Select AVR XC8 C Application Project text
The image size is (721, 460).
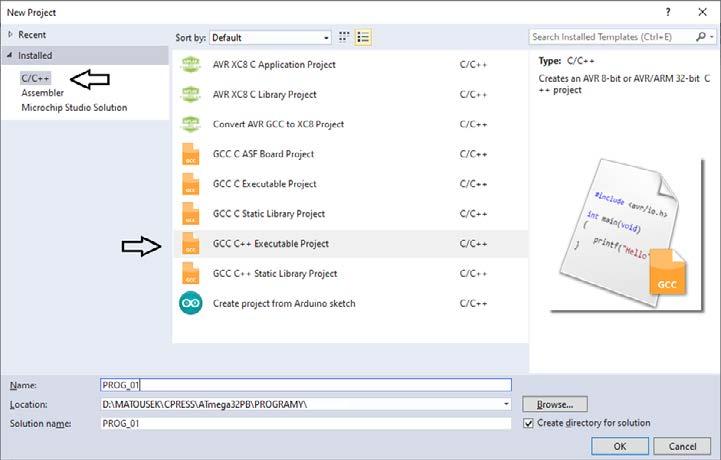click(274, 65)
